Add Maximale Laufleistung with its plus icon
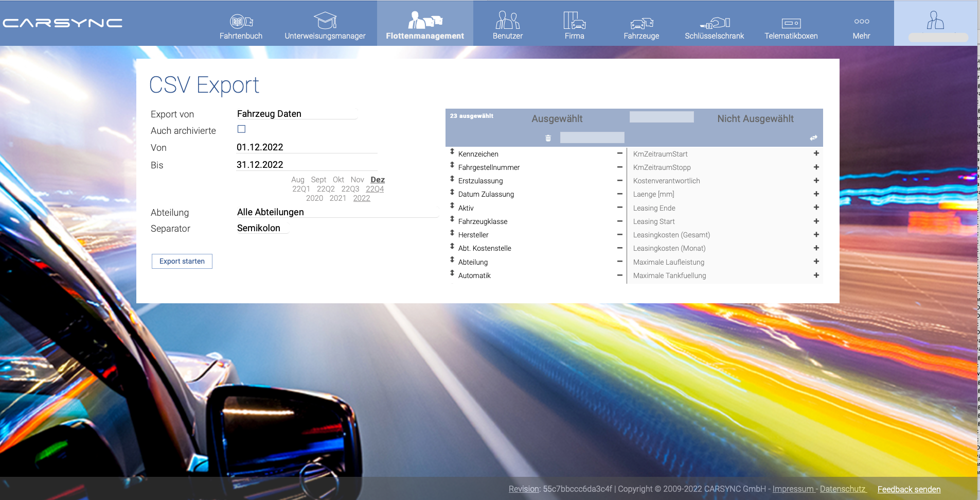Viewport: 980px width, 500px height. tap(816, 261)
